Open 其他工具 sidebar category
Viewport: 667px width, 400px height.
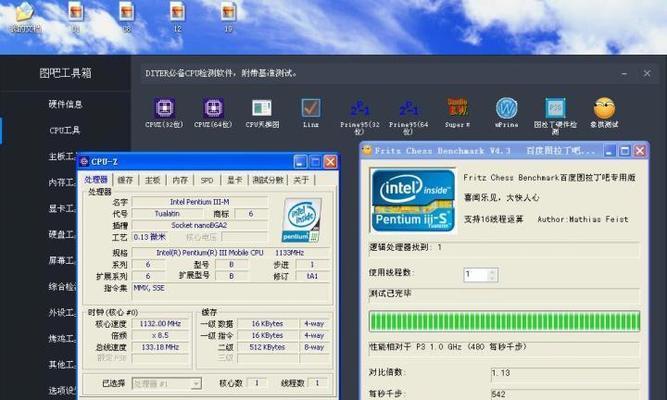click(62, 365)
